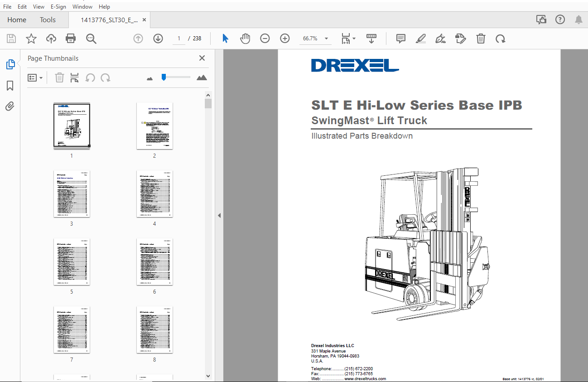588x382 pixels.
Task: Open the Help question mark icon
Action: click(560, 19)
